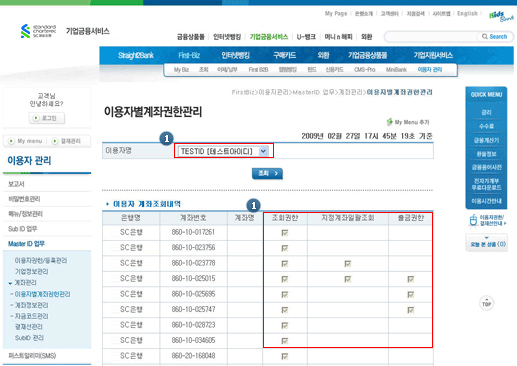
Task: Open the 기업금융상품몰 tab
Action: click(367, 55)
